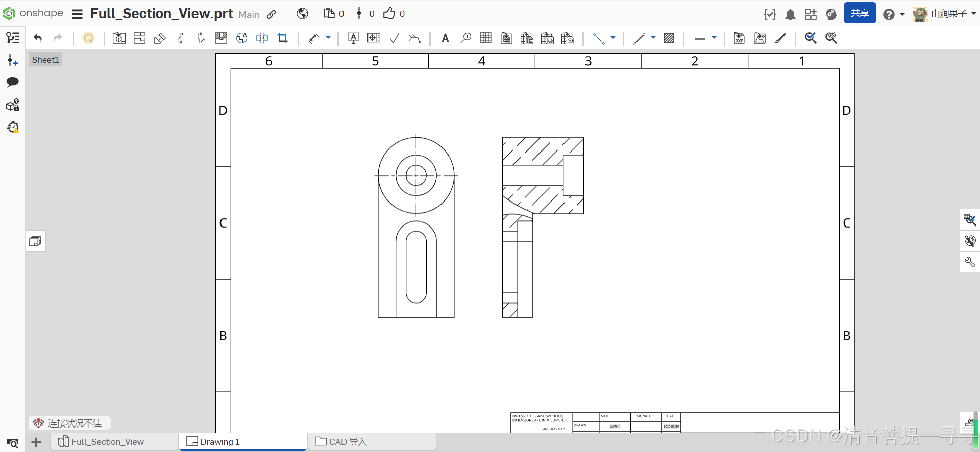Select the Hatch fill tool

(669, 38)
